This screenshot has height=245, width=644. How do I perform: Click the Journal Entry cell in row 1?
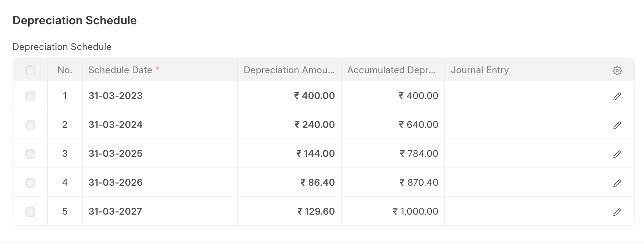(522, 96)
